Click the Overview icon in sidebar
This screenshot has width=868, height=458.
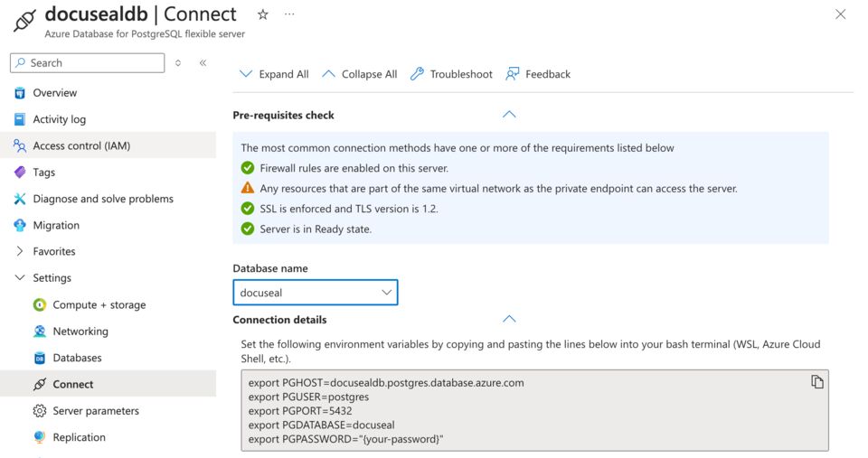pos(20,93)
